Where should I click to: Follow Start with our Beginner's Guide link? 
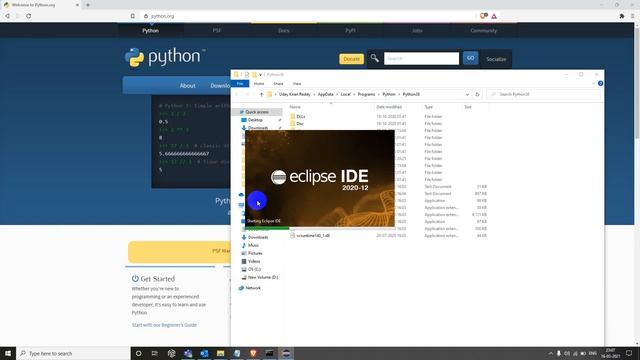click(x=164, y=325)
